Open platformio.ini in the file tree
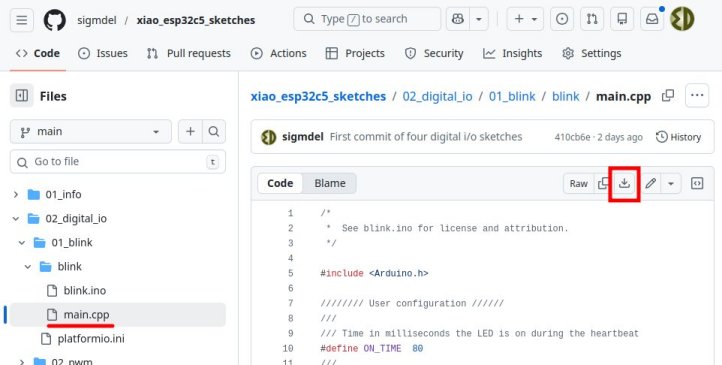722x365 pixels. click(91, 339)
